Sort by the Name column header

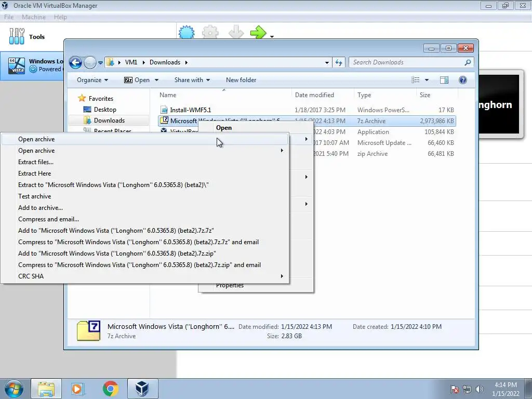(x=168, y=95)
